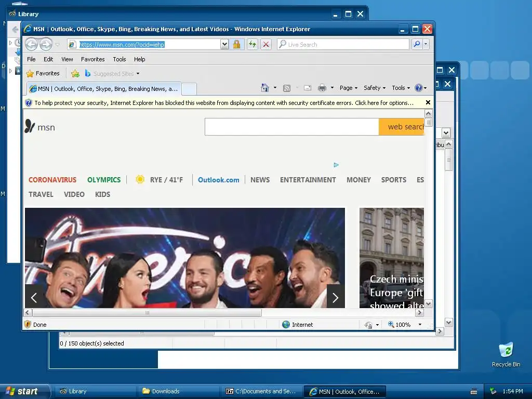Viewport: 532px width, 399px height.
Task: Open the Tools menu in menu bar
Action: (x=119, y=59)
